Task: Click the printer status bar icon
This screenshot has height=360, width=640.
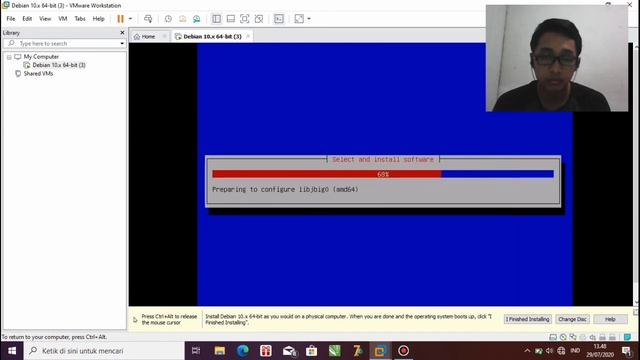Action: tap(602, 337)
